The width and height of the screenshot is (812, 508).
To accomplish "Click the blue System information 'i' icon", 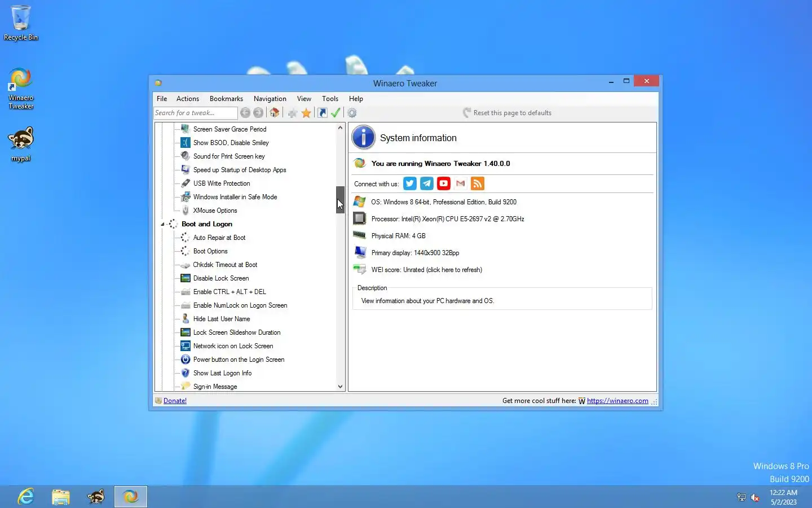I will [364, 138].
